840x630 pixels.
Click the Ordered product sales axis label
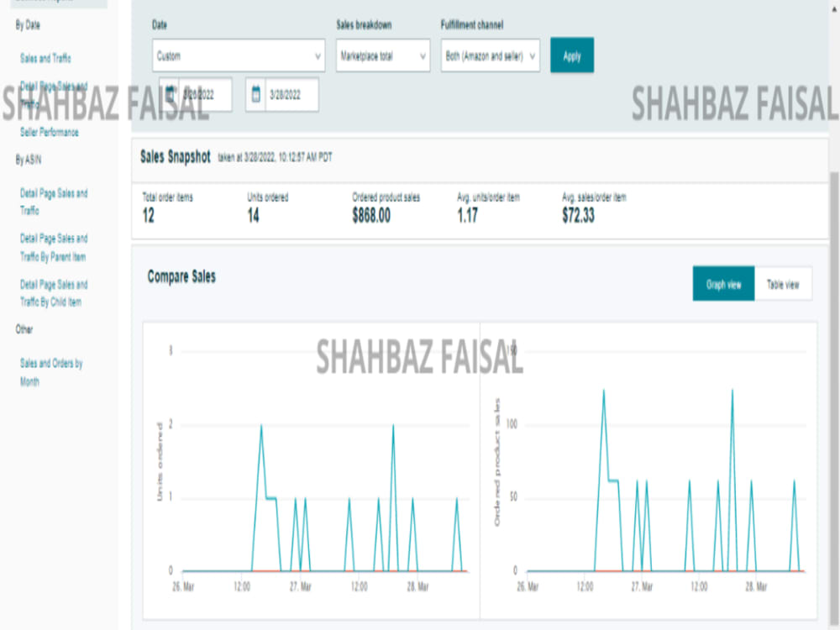click(x=496, y=462)
